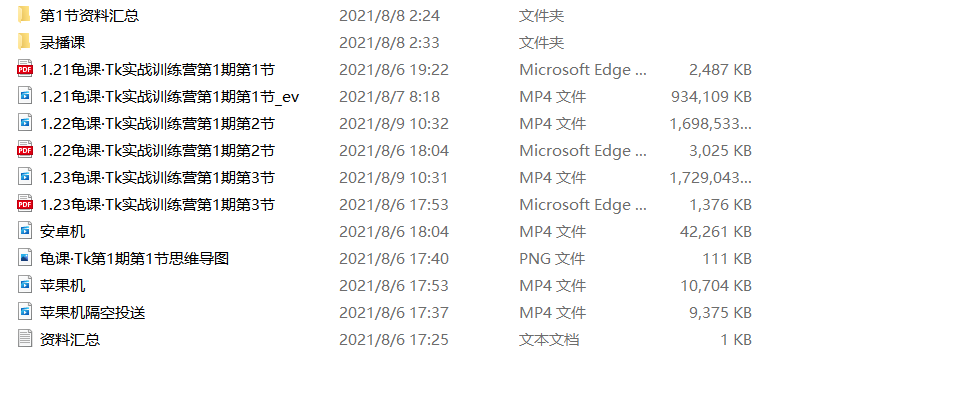Image resolution: width=971 pixels, height=418 pixels.
Task: Click the 录播课 folder icon
Action: (x=25, y=42)
